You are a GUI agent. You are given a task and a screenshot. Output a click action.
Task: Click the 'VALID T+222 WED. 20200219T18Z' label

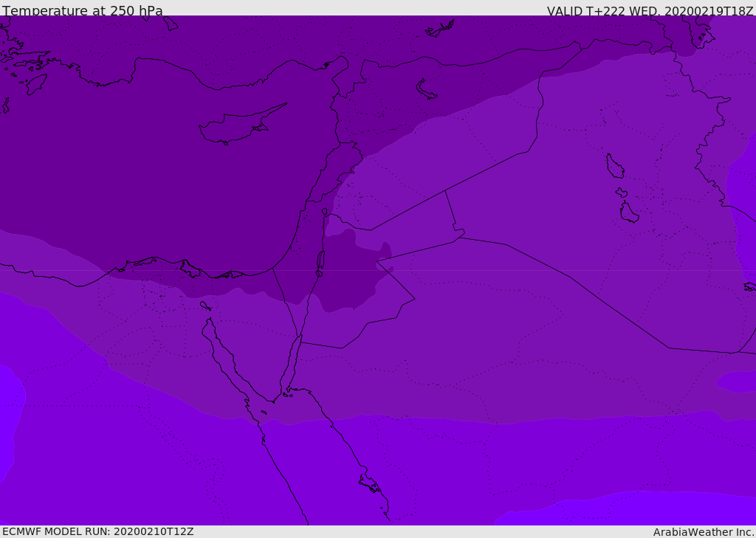[650, 10]
